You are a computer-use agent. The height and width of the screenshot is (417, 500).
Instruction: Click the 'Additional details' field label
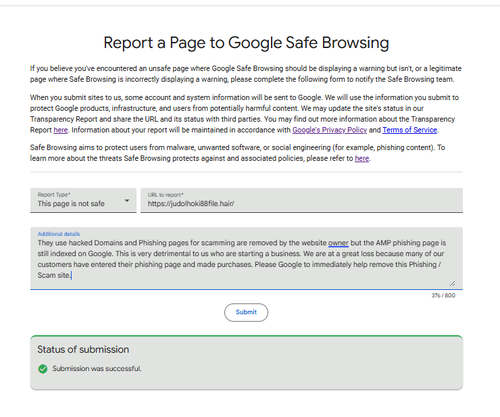tap(59, 234)
